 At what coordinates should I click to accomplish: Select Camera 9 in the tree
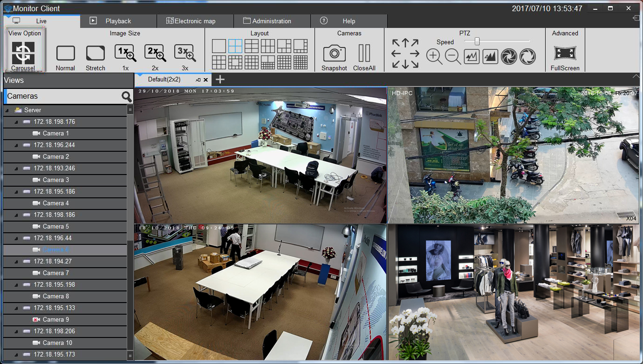pos(55,320)
